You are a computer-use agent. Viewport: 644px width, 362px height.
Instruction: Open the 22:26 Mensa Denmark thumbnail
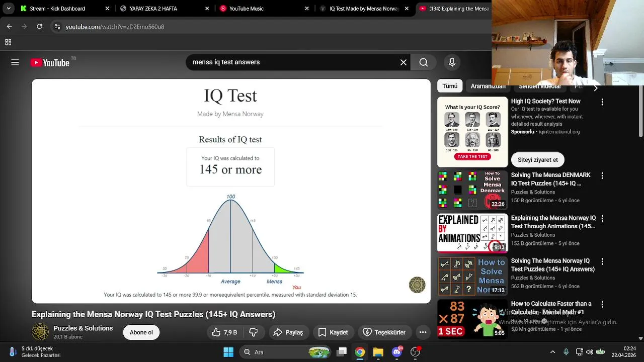(472, 190)
